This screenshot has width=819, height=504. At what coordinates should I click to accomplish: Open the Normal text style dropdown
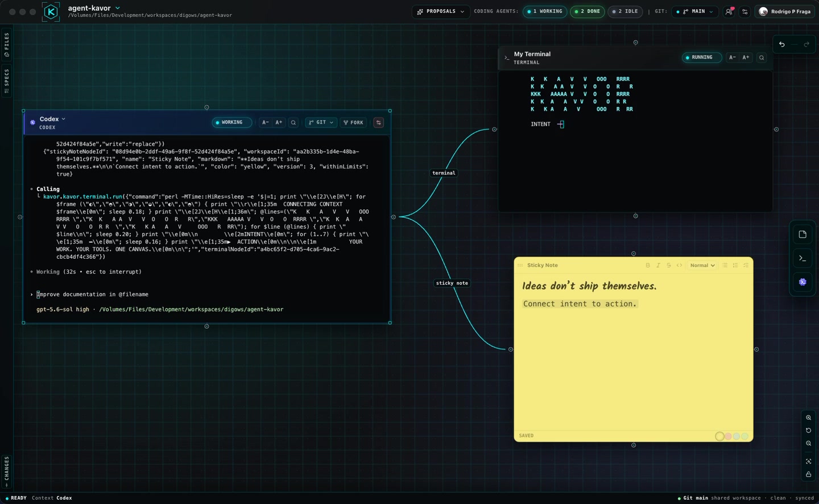point(702,265)
